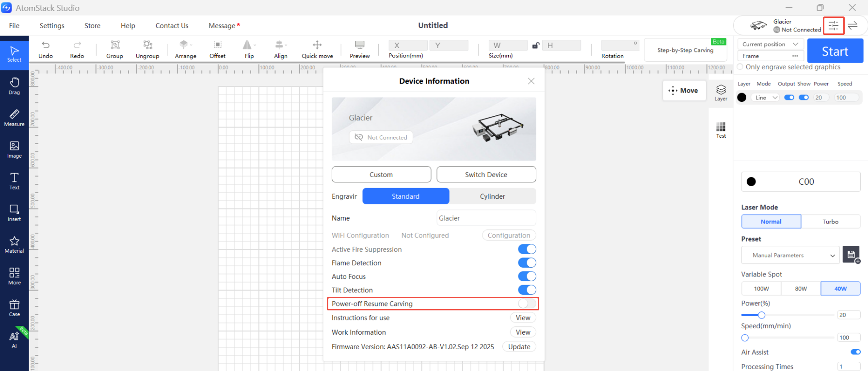Select Turbo laser mode
This screenshot has width=868, height=371.
point(830,222)
